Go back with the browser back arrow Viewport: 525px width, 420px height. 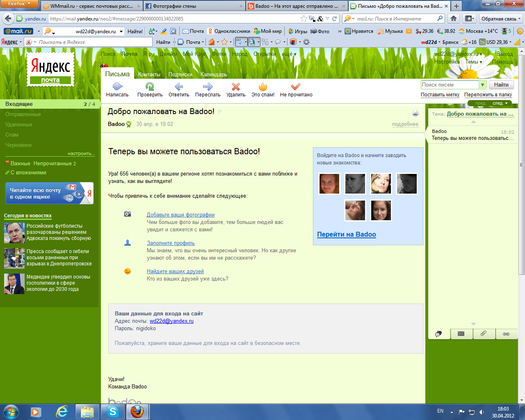point(8,18)
